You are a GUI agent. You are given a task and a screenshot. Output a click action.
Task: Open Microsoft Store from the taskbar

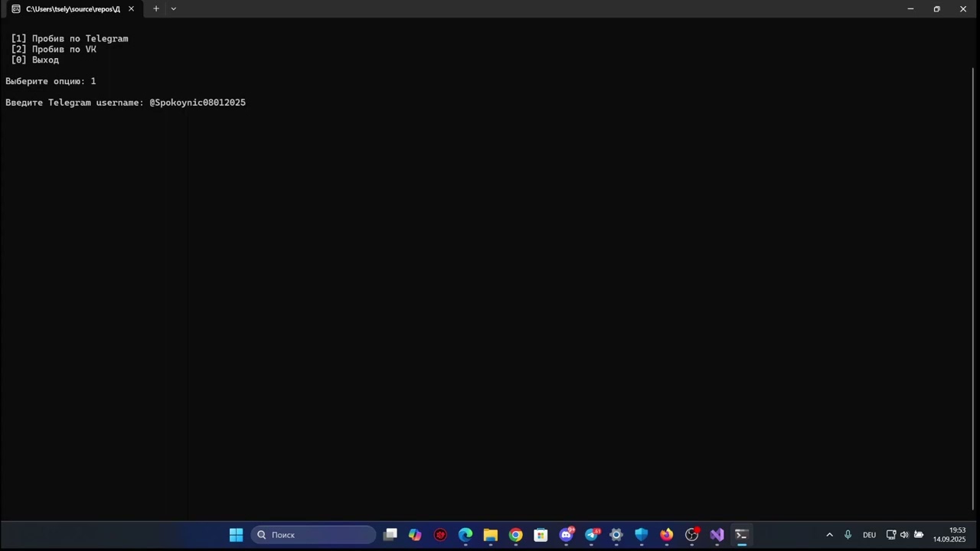[541, 535]
